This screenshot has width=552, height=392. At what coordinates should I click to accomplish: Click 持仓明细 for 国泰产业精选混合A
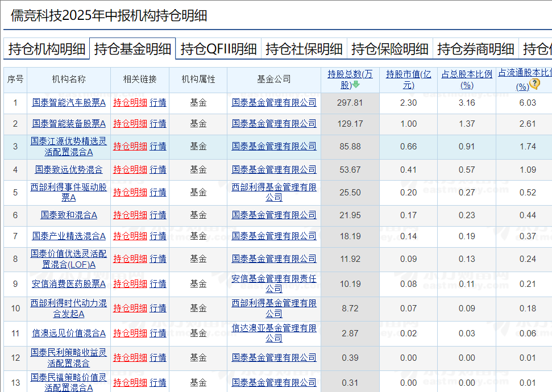click(130, 236)
